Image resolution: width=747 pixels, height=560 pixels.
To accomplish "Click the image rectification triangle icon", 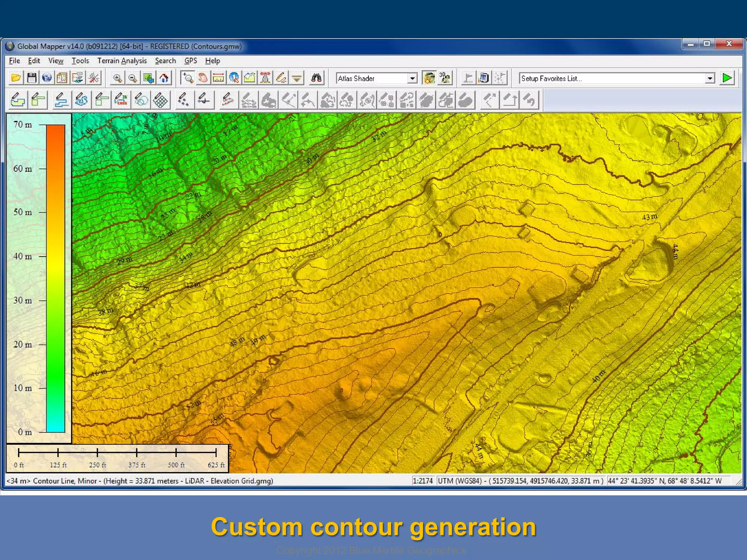I will click(x=297, y=78).
